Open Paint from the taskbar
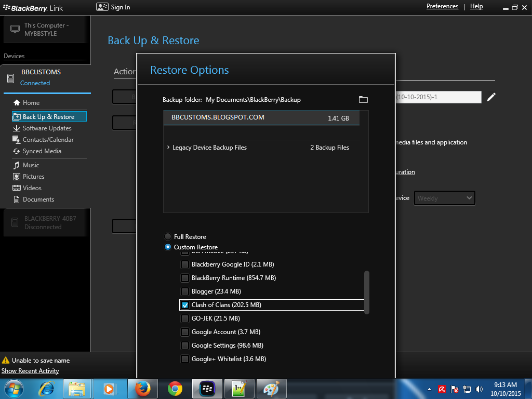 [271, 389]
